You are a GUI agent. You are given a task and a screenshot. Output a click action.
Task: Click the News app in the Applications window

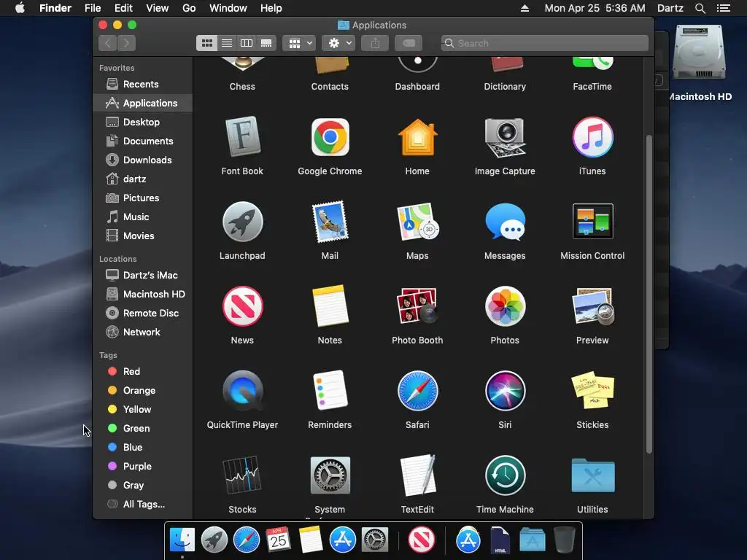(x=242, y=306)
